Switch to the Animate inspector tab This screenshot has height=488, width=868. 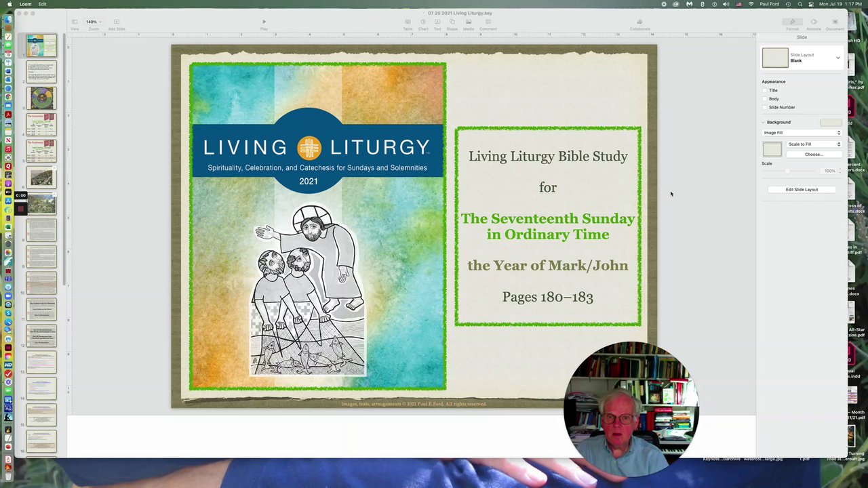click(814, 24)
